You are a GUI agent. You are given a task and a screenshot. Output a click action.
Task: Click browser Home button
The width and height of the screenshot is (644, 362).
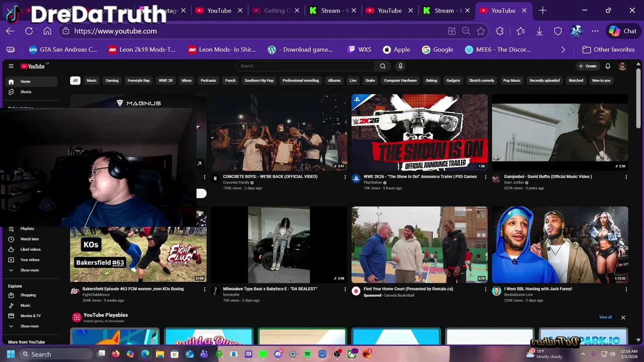click(47, 31)
